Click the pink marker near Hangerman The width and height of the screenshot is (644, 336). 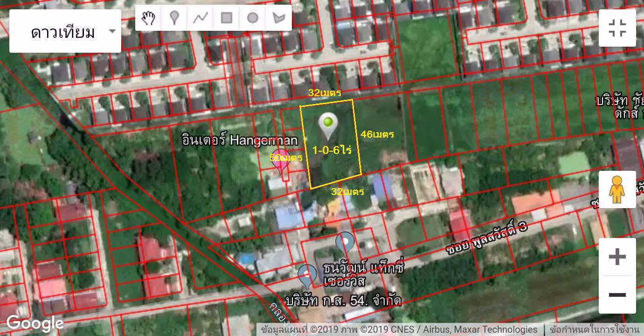[x=281, y=161]
